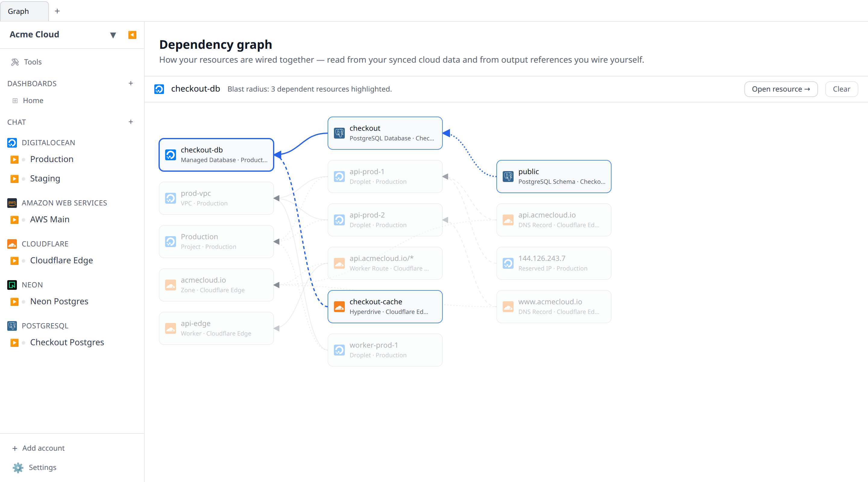Expand the AWS Main account
This screenshot has height=482, width=868.
click(14, 220)
